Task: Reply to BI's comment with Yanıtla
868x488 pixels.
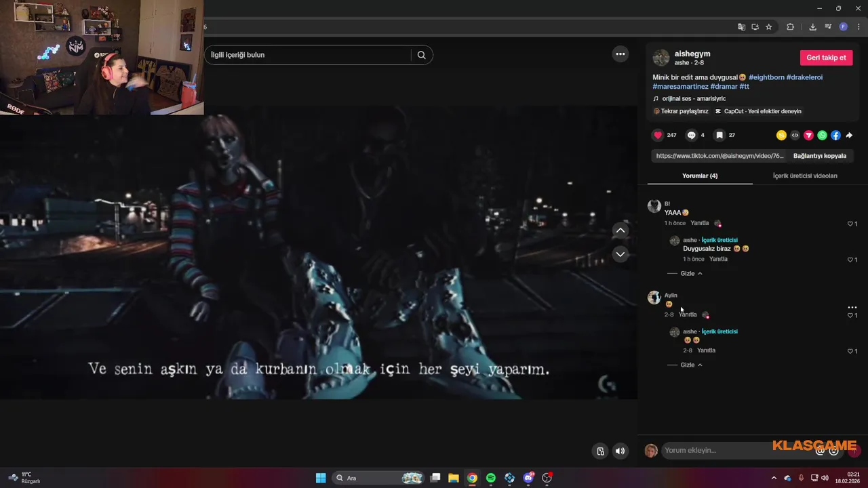Action: pyautogui.click(x=699, y=223)
